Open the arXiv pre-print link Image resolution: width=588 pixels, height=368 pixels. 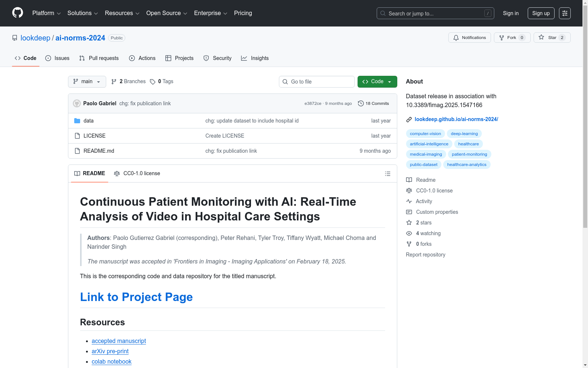(x=110, y=351)
